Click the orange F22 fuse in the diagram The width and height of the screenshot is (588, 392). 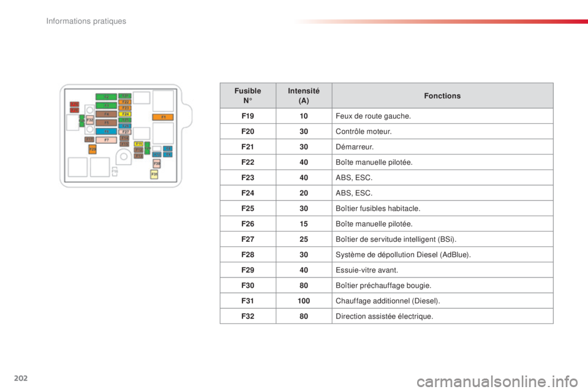[x=125, y=102]
